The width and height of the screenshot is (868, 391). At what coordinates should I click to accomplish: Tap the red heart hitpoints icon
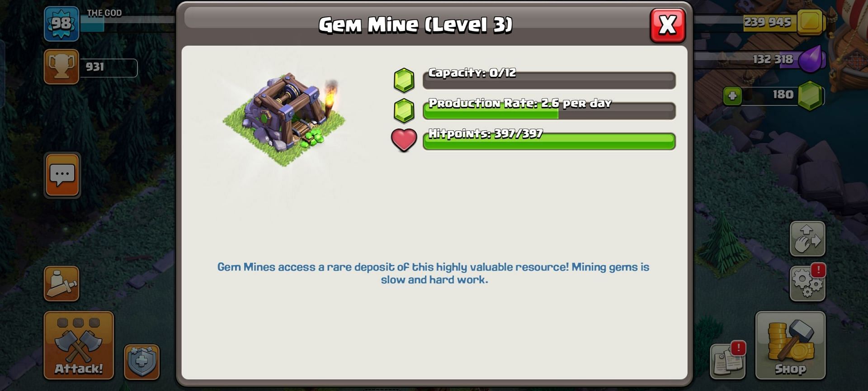404,140
